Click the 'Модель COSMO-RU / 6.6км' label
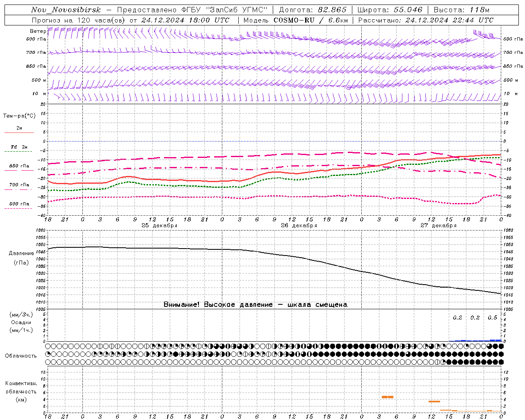 296,20
